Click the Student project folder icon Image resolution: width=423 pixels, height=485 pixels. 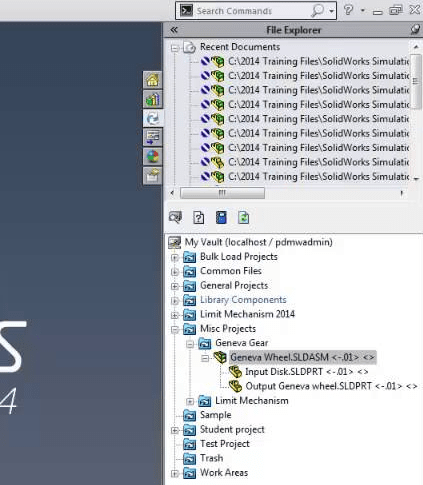[190, 430]
